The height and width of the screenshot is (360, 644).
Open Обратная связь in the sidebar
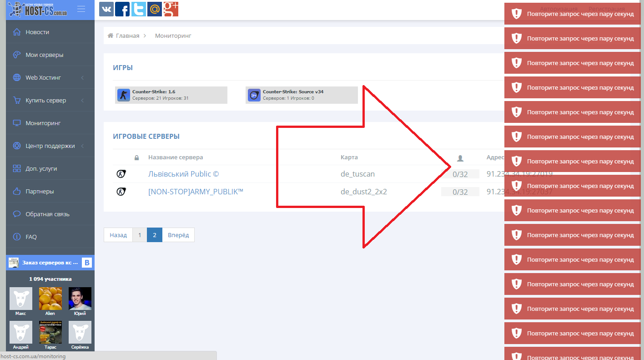point(50,214)
